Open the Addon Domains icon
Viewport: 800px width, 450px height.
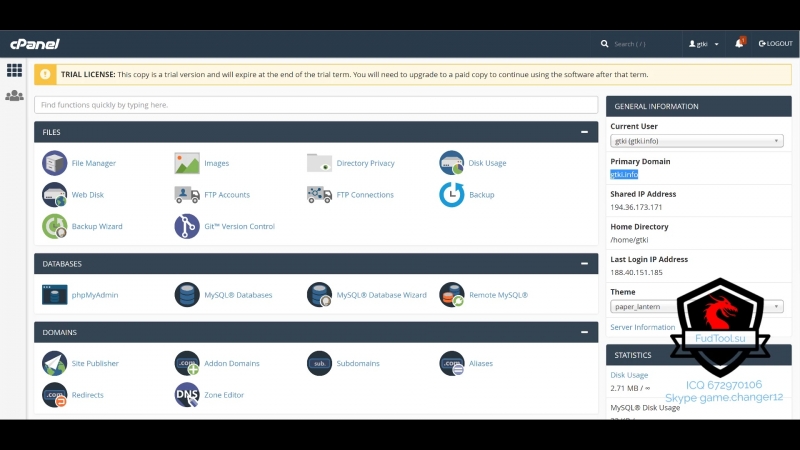tap(187, 363)
